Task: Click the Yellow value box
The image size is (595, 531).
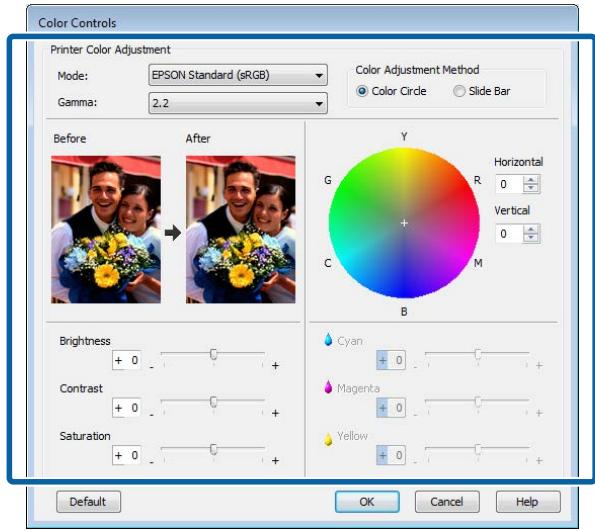Action: [x=391, y=455]
